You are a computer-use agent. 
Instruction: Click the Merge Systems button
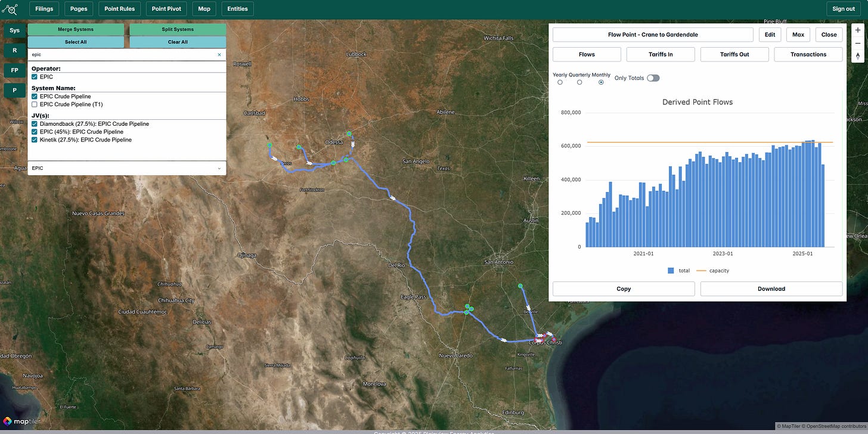point(76,29)
